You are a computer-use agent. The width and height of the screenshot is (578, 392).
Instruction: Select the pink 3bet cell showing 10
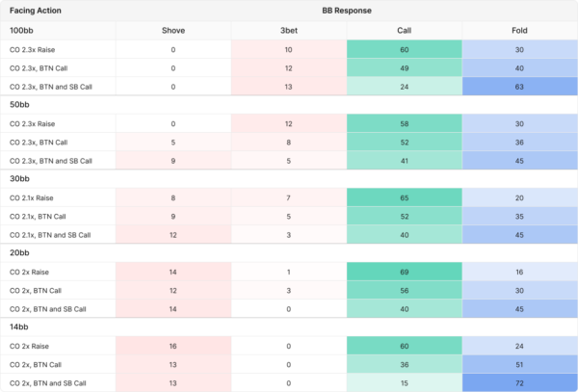tap(289, 48)
